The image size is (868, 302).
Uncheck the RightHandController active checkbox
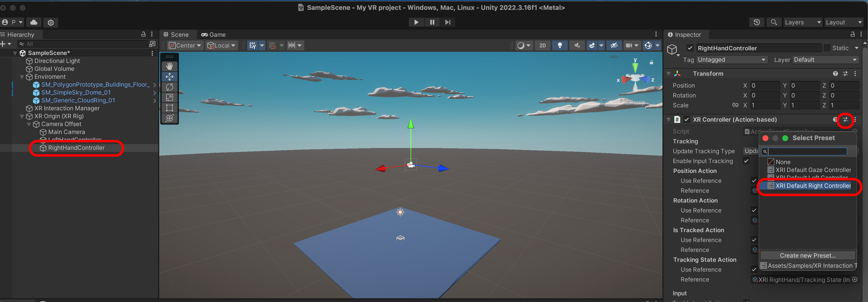[x=690, y=48]
